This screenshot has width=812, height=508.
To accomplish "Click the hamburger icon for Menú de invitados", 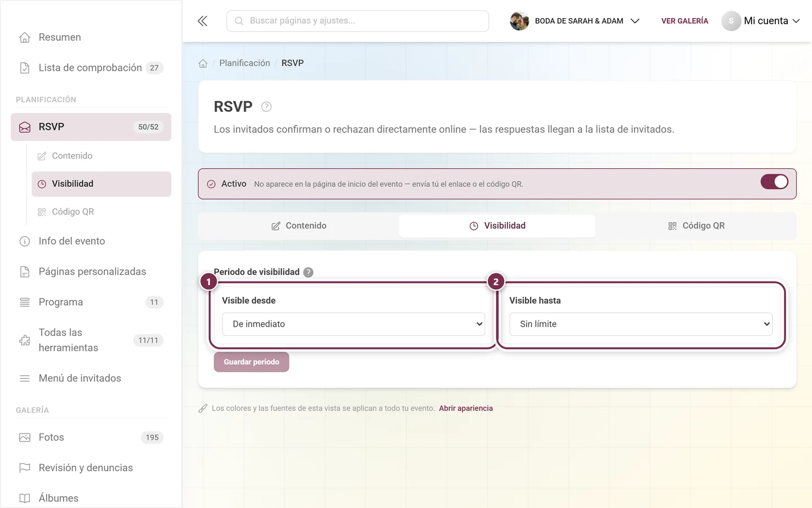I will (x=25, y=378).
